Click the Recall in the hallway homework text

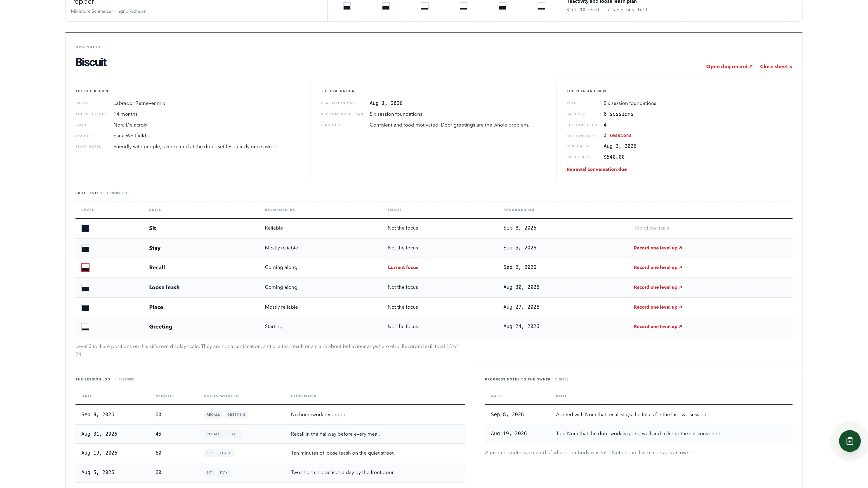click(x=335, y=434)
